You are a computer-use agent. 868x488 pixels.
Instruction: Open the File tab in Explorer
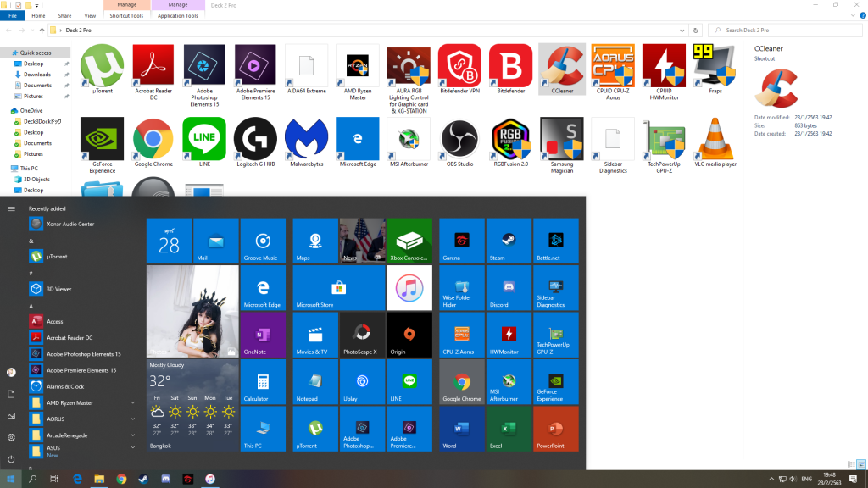pyautogui.click(x=13, y=15)
